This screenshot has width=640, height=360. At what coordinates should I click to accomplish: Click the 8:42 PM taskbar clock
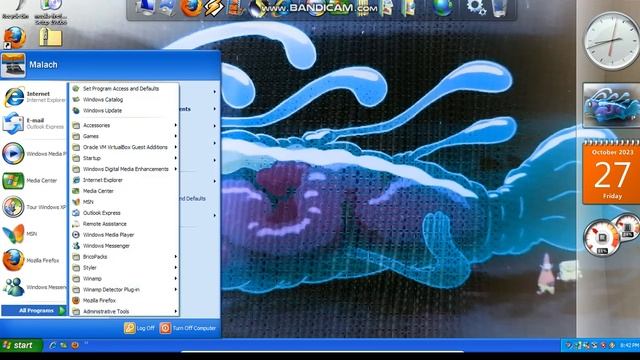(x=629, y=346)
